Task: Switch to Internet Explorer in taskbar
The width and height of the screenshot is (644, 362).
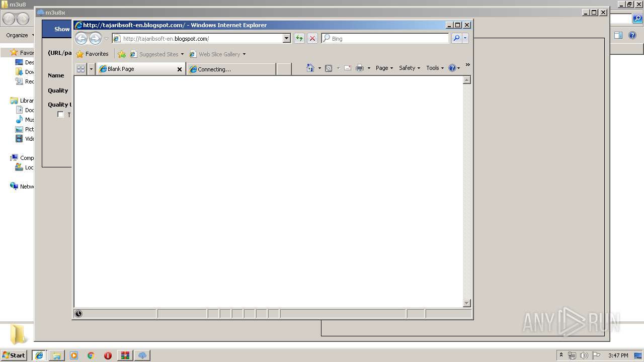Action: click(x=39, y=355)
